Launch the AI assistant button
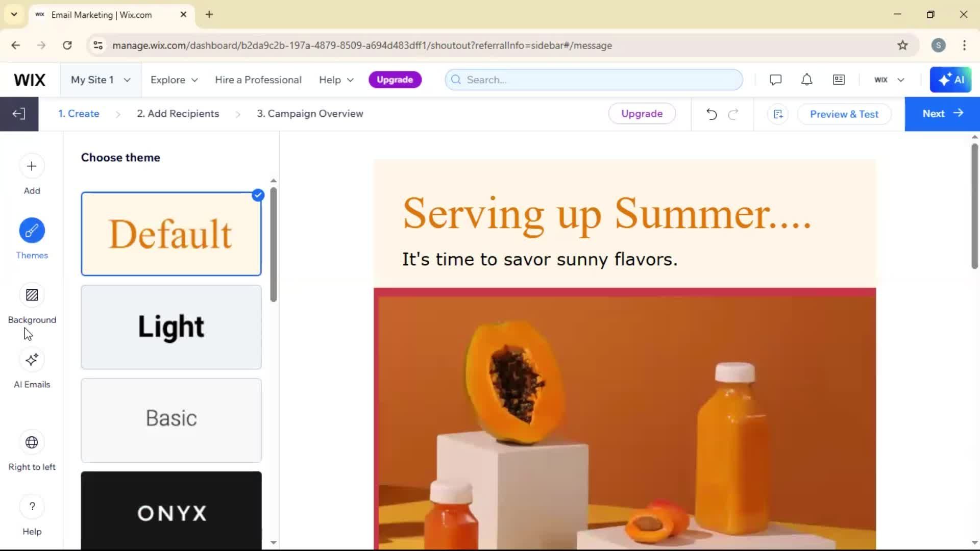Viewport: 980px width, 551px height. [x=950, y=80]
